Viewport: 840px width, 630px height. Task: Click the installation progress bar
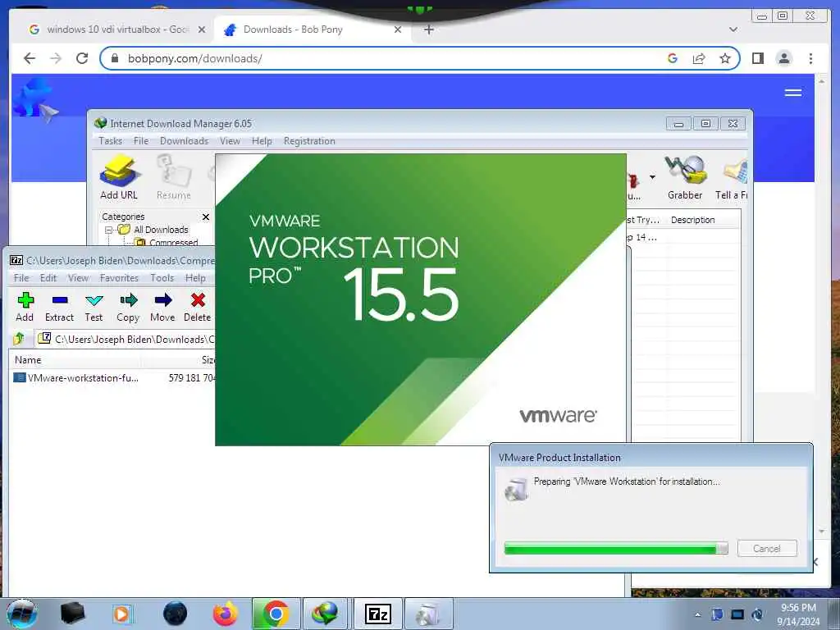(x=616, y=548)
